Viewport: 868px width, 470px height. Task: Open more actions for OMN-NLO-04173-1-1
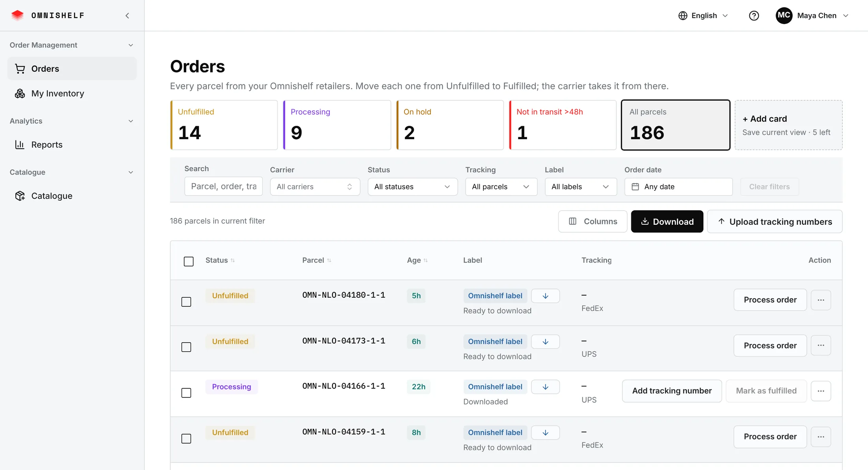(821, 345)
